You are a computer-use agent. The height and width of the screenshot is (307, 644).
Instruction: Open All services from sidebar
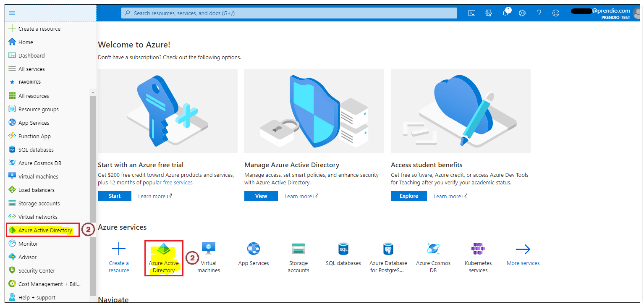(x=31, y=69)
